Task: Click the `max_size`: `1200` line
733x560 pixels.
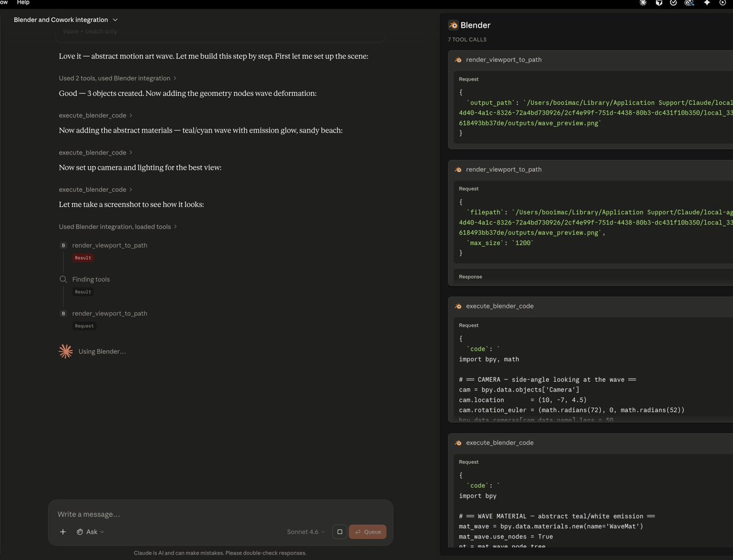Action: click(500, 242)
